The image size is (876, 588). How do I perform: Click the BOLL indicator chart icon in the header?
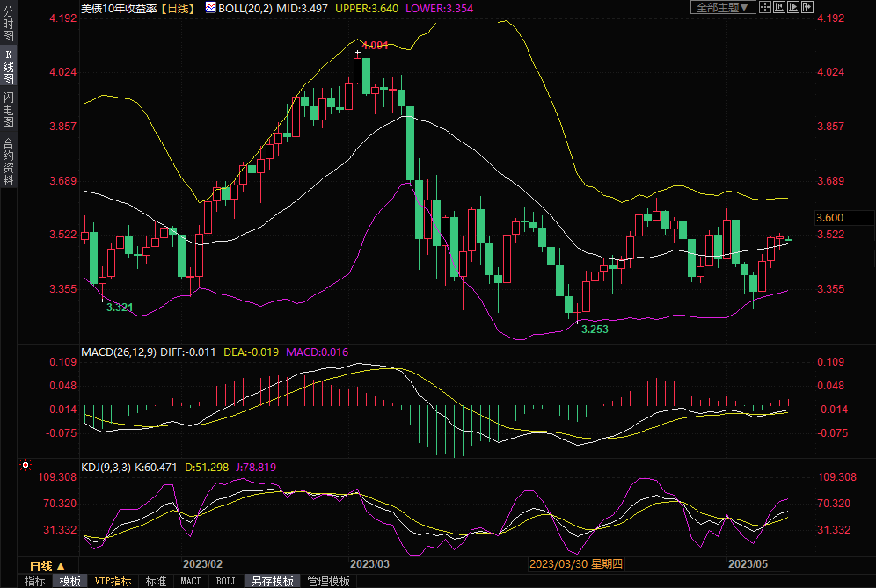tap(209, 7)
